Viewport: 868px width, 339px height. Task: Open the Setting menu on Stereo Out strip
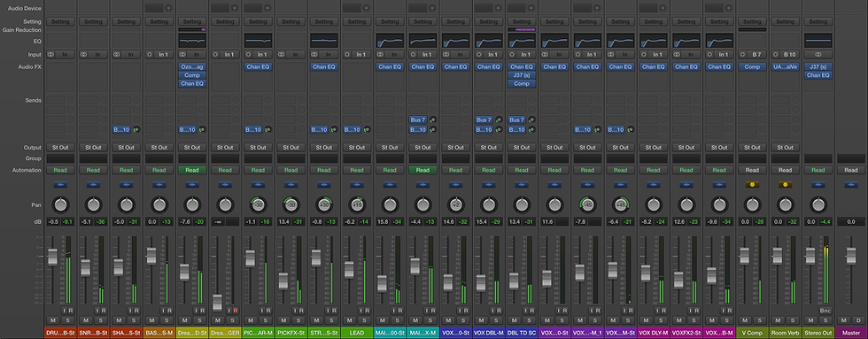tap(818, 21)
